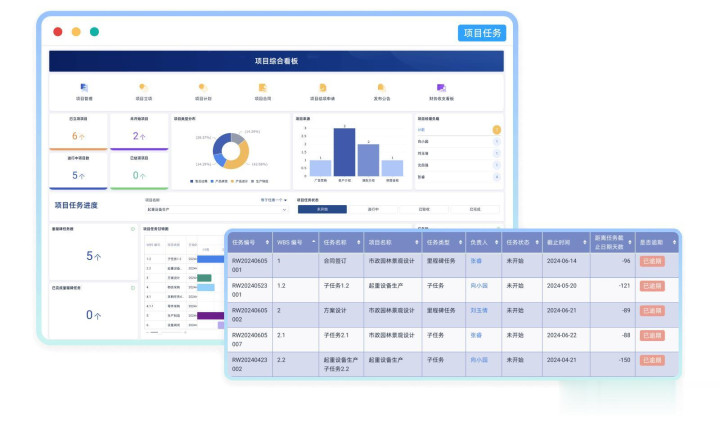The height and width of the screenshot is (421, 720).
Task: Click 已逾期 tag in the first task row
Action: tap(652, 261)
